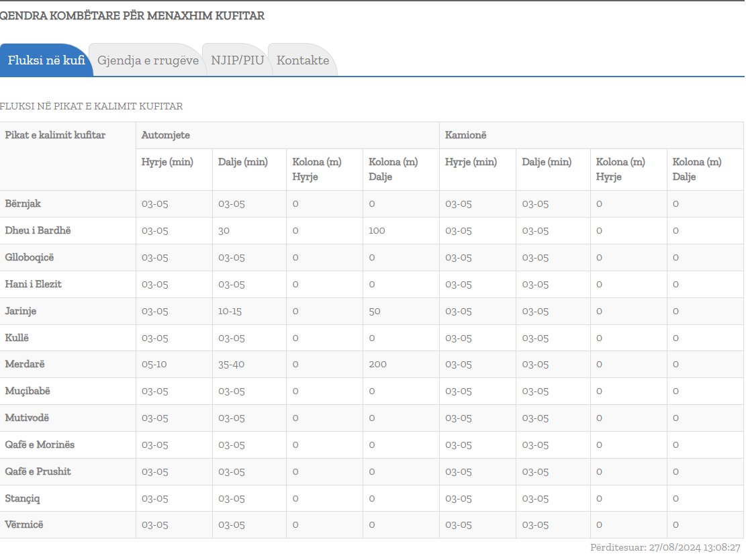Click the 35-40 exit wait time cell
Viewport: 746px width, 560px height.
coord(232,364)
